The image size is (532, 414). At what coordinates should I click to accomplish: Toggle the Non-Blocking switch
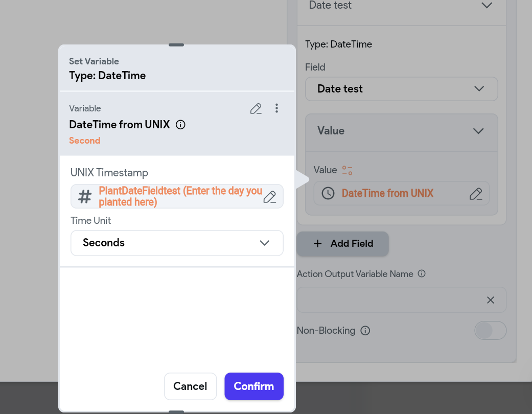pos(490,331)
